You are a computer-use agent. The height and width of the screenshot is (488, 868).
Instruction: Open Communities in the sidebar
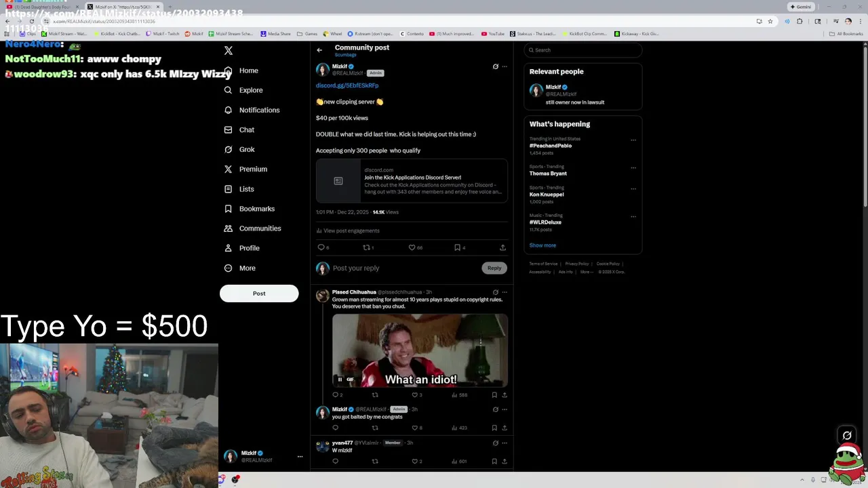point(252,228)
